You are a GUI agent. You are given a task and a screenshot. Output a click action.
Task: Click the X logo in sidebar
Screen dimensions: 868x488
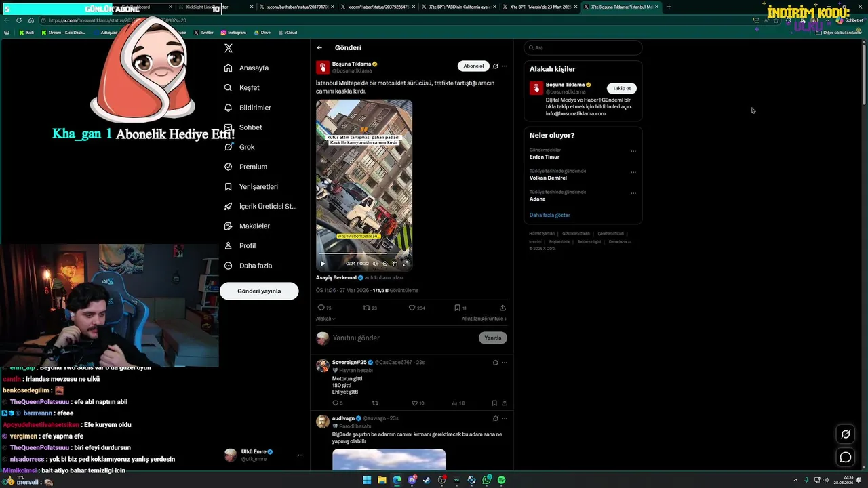click(x=229, y=48)
